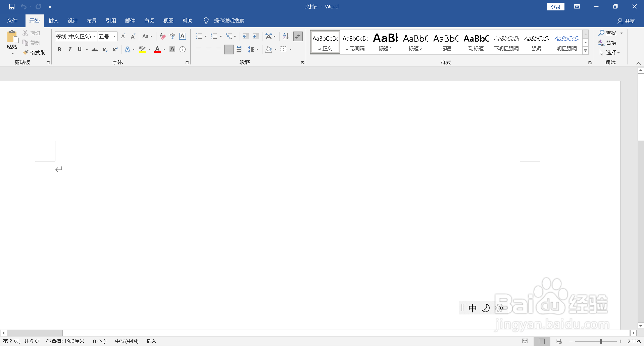Switch to the Design (设计) tab
This screenshot has width=644, height=346.
(72, 21)
